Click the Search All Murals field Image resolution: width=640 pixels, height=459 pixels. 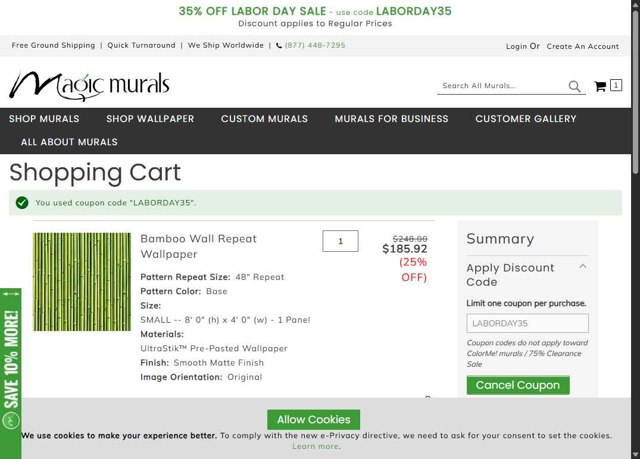click(502, 86)
